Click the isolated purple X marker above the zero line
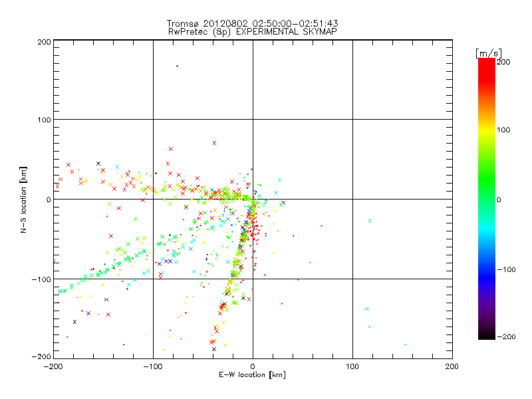Viewport: 532px width, 399px height. tap(214, 143)
